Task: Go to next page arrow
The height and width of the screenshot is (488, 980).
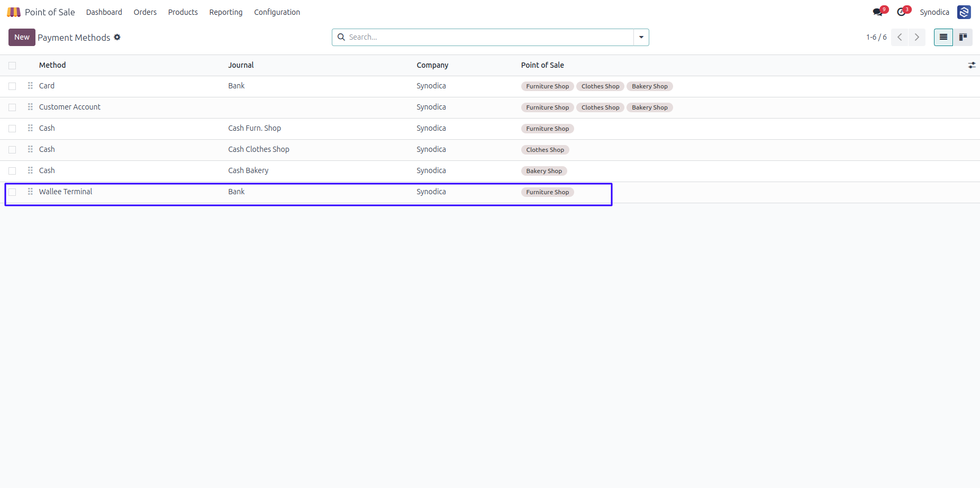Action: coord(917,37)
